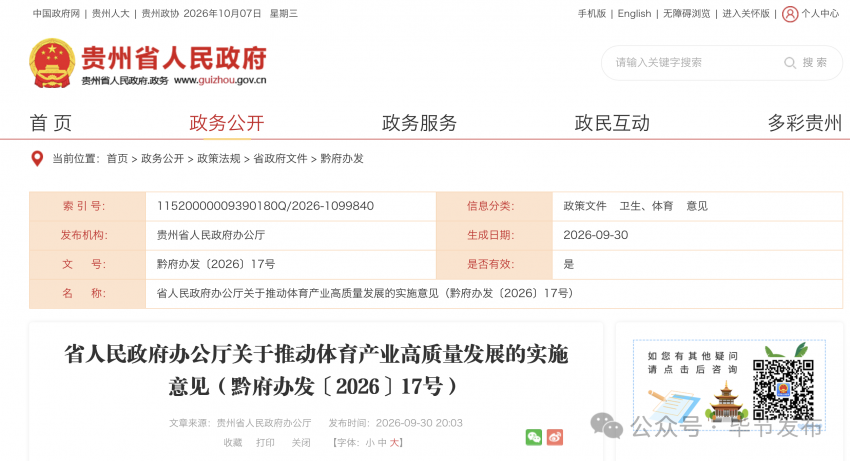
Task: Click the article headline title
Action: pos(316,370)
